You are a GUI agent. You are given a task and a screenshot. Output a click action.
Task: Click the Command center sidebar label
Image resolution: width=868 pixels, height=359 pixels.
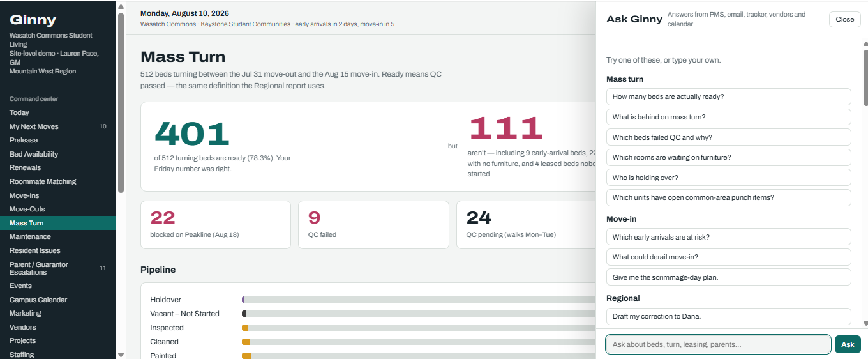point(34,99)
